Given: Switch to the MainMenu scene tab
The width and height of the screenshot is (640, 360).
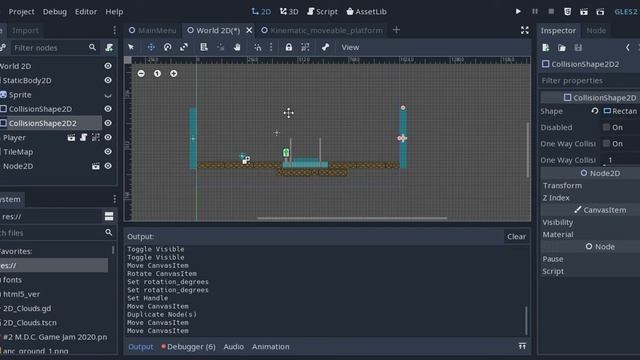Looking at the screenshot, I should (x=153, y=30).
